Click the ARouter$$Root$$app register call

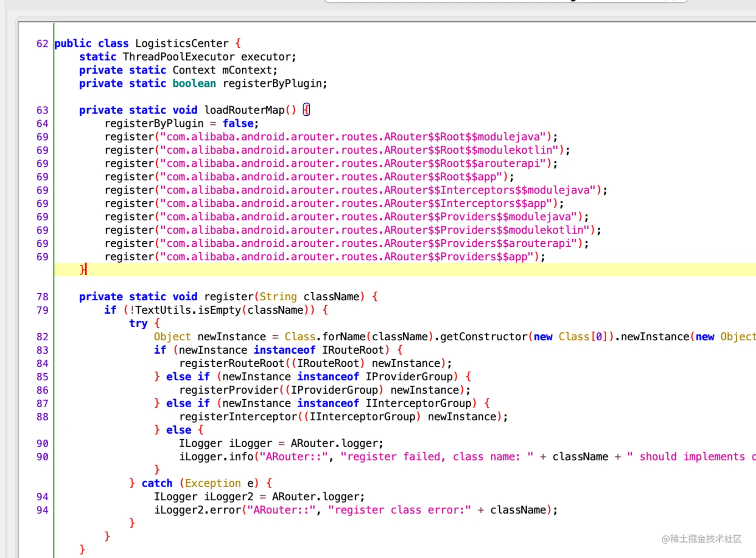(x=309, y=177)
